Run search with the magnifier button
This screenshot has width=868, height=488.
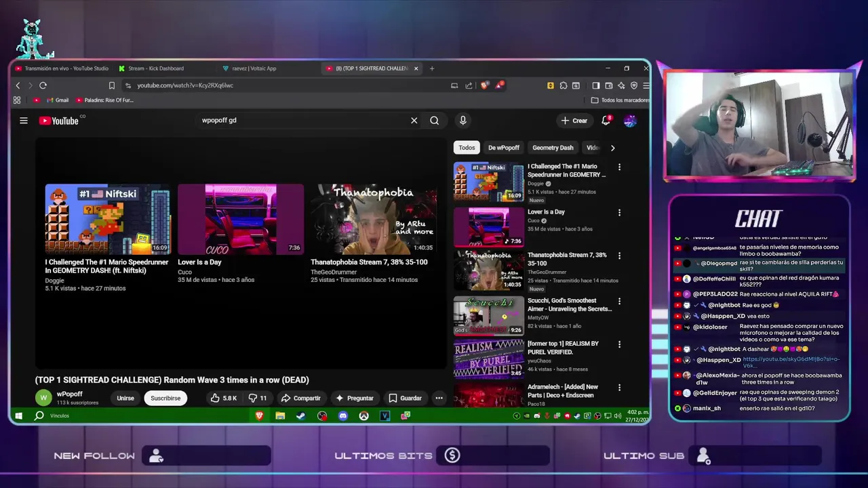tap(434, 121)
